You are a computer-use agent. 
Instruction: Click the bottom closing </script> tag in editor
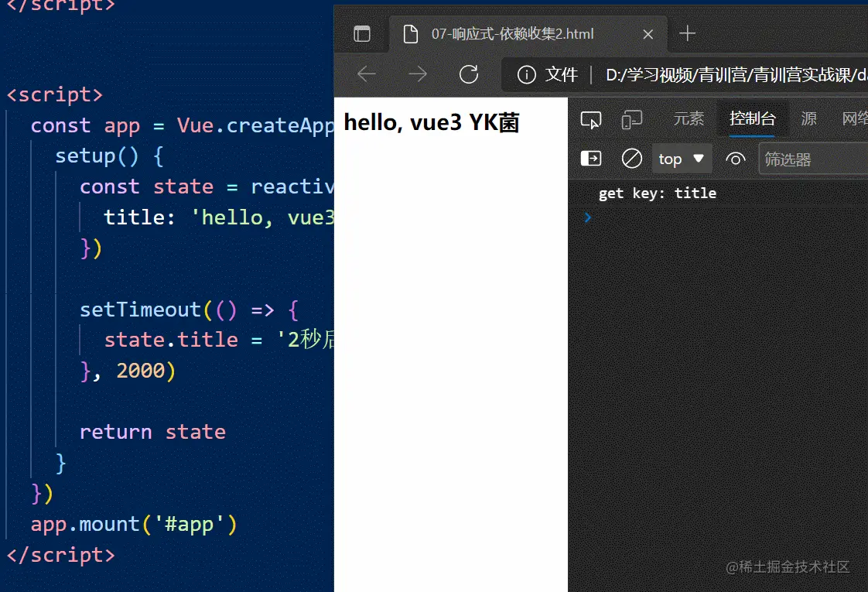(61, 555)
